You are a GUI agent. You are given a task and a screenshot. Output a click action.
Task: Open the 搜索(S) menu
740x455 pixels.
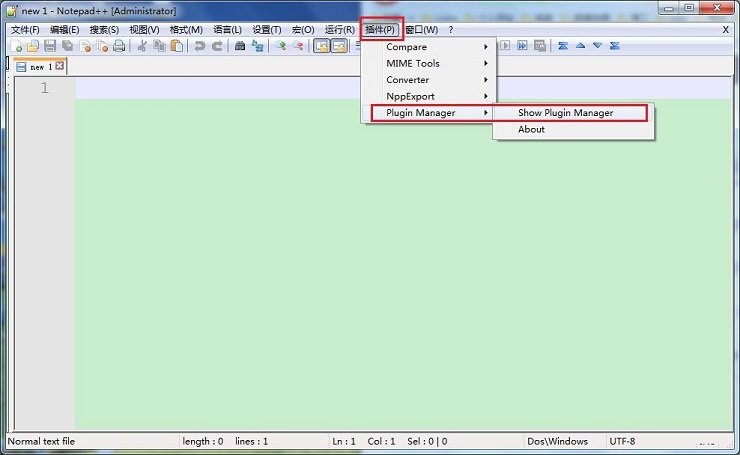pos(104,30)
